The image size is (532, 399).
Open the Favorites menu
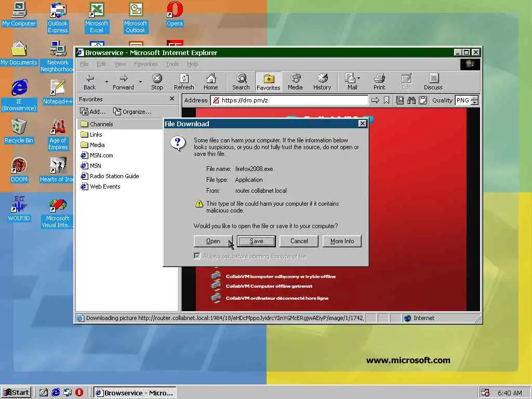point(145,64)
